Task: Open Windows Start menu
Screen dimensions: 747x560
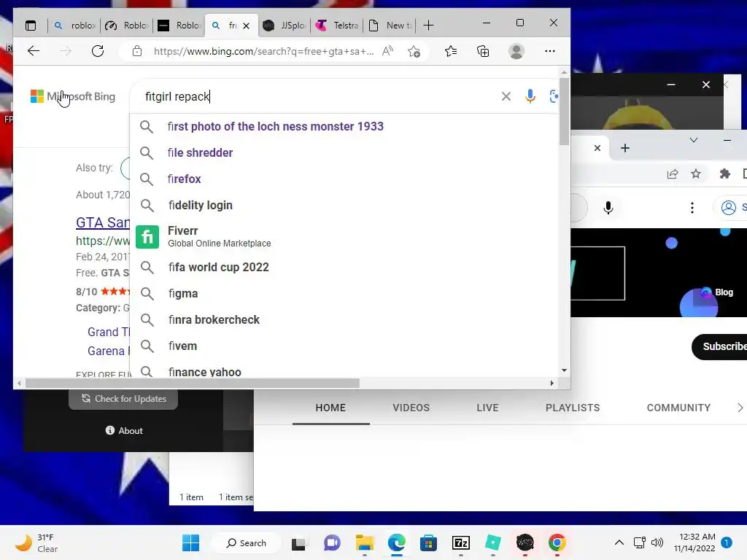Action: tap(190, 542)
